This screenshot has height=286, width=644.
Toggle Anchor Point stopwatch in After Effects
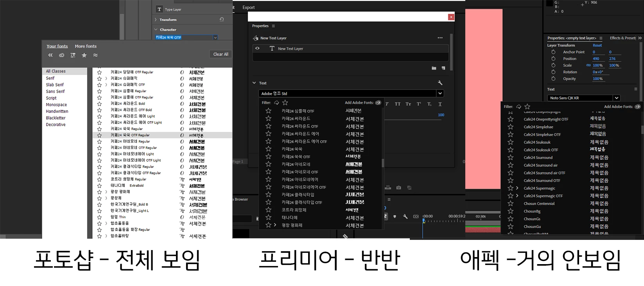(553, 52)
